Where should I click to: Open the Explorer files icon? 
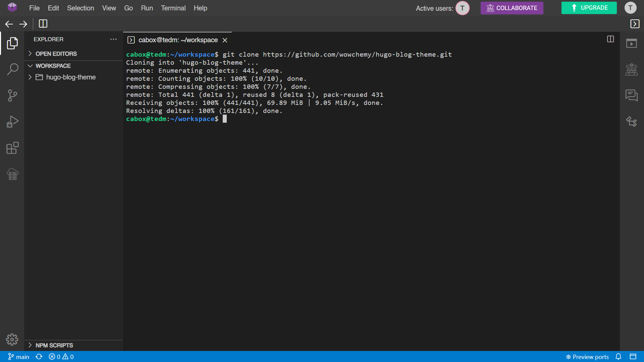[x=12, y=43]
